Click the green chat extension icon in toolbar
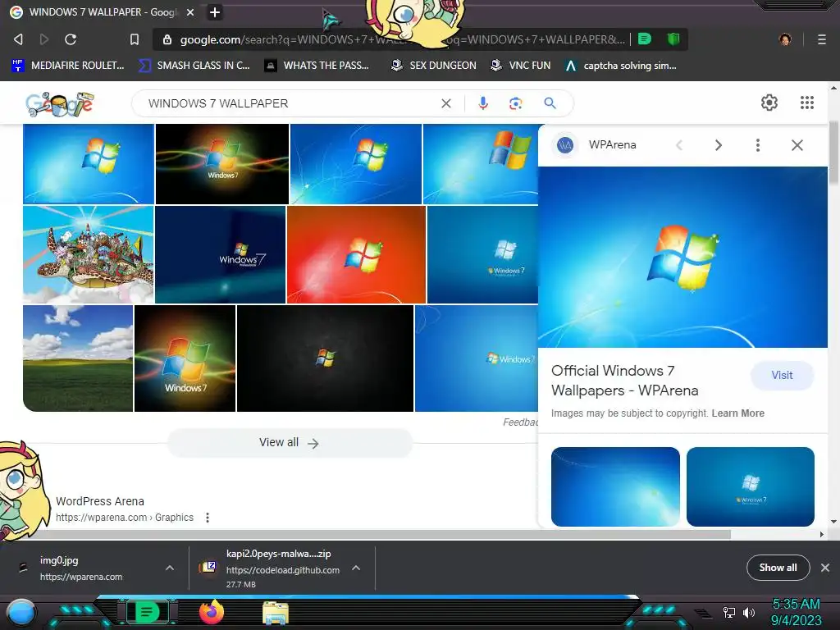 [x=645, y=39]
